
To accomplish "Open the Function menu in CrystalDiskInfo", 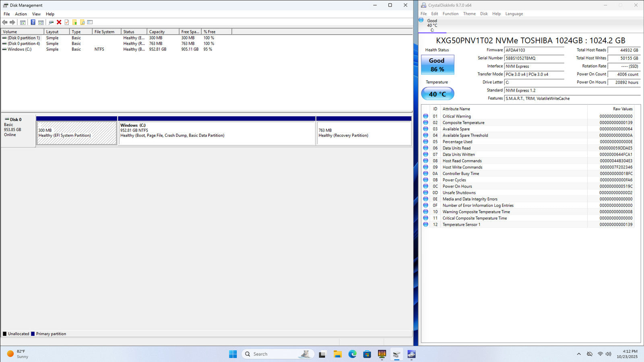I will [450, 14].
